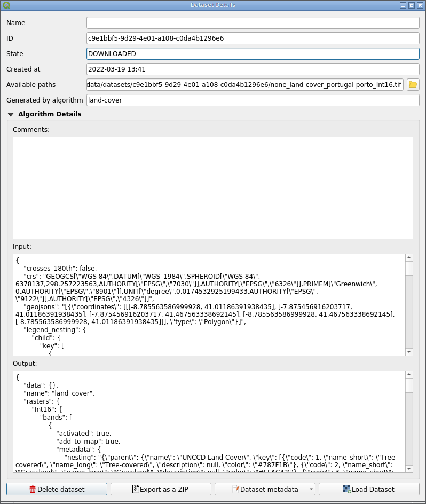Viewport: 426px width, 504px height.
Task: Click the State field showing DOWNLOADED
Action: point(253,54)
